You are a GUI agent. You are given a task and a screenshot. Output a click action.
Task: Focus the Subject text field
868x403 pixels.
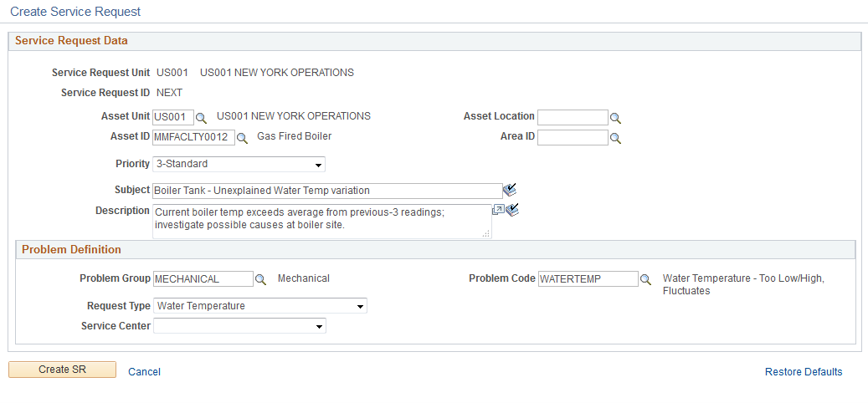[327, 191]
